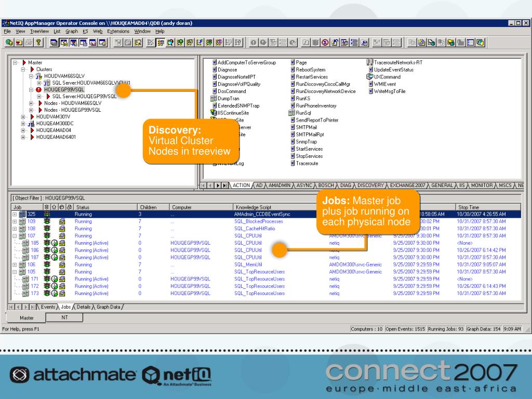Screen dimensions: 532x399
Task: Sort jobs by the Status column header
Action: (x=105, y=207)
